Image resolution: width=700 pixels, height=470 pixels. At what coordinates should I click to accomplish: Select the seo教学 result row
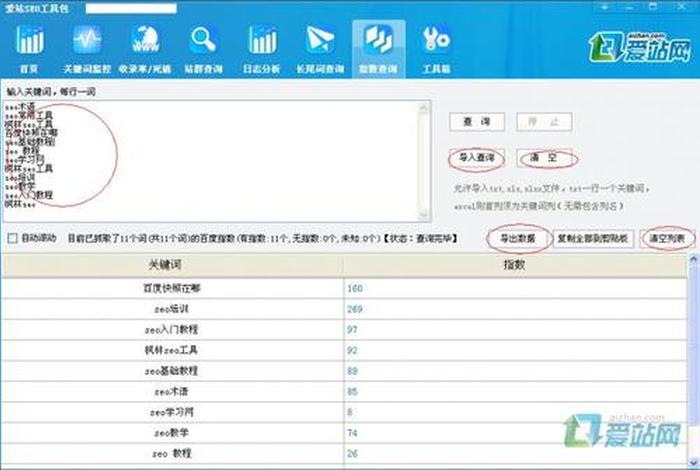click(x=344, y=433)
